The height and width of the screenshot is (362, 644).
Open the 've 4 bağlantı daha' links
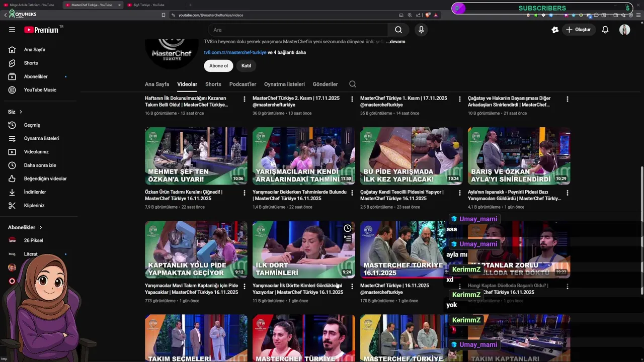287,52
